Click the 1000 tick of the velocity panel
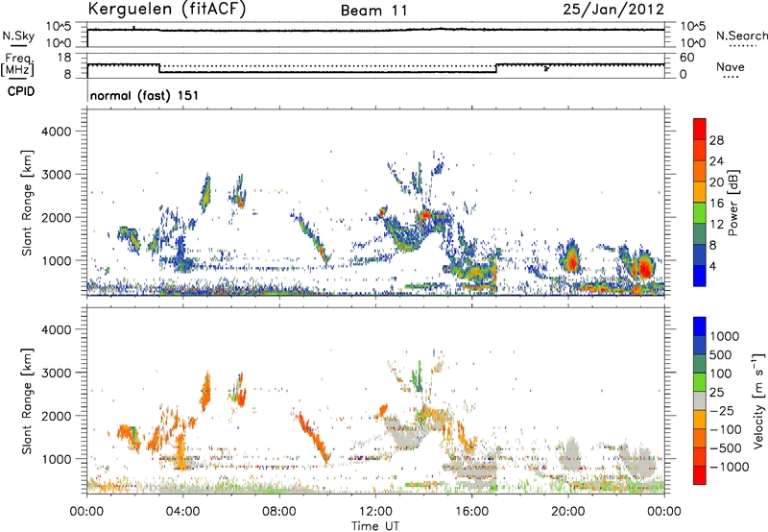 coord(56,459)
